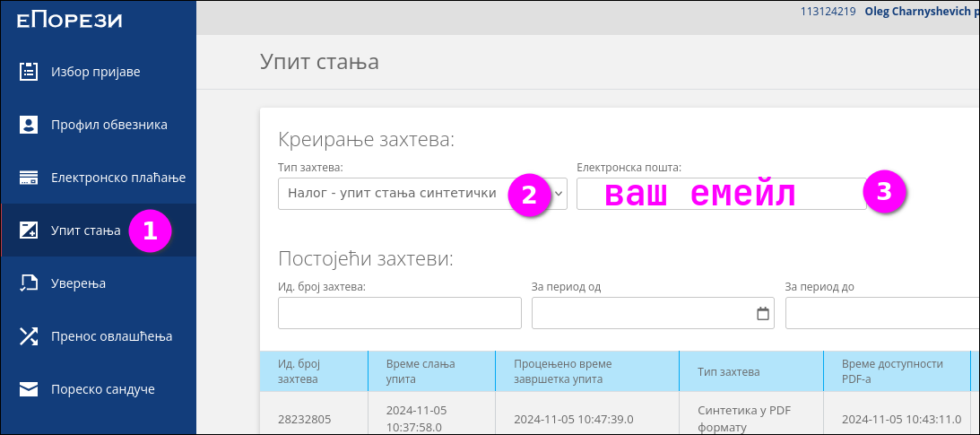Open the Профил обвезника menu item
This screenshot has width=980, height=435.
click(x=108, y=125)
